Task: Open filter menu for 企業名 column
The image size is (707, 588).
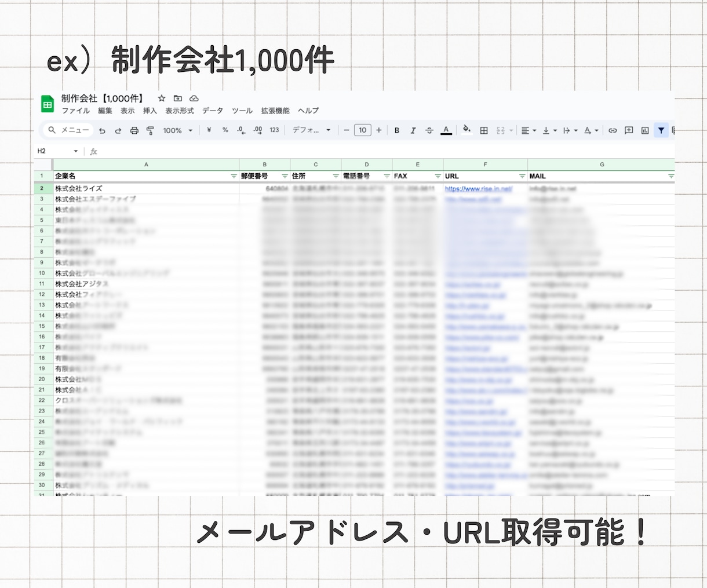Action: (234, 176)
